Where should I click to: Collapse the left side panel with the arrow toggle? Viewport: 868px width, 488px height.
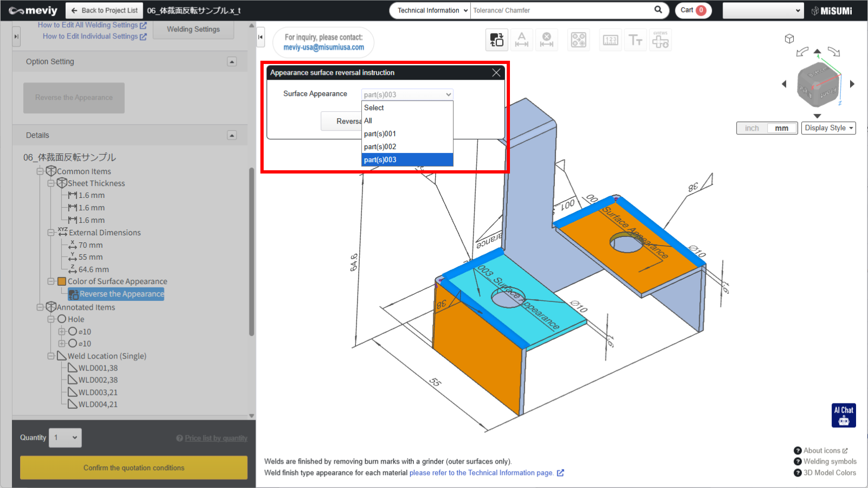click(261, 37)
